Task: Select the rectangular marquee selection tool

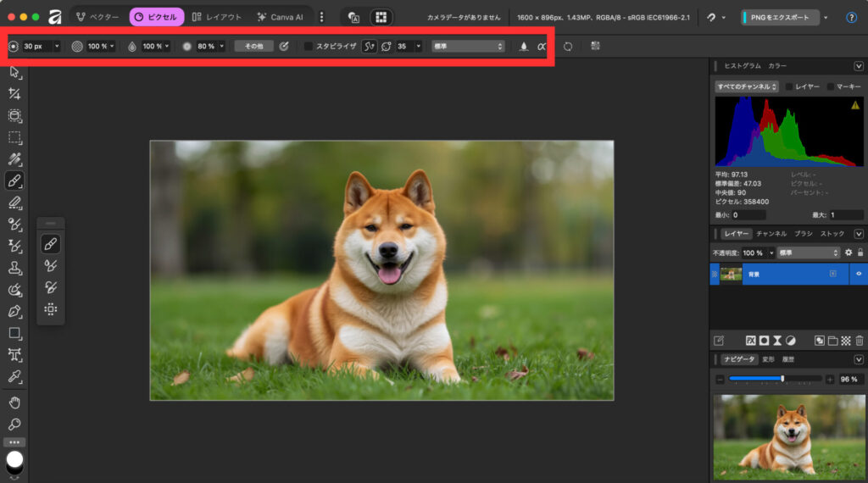Action: coord(14,137)
